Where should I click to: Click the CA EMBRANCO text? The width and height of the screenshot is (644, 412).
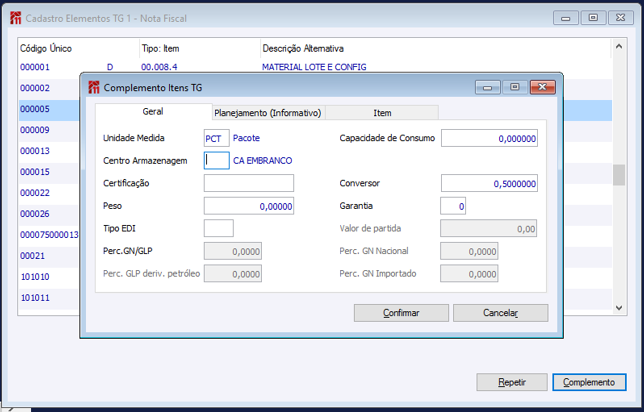pos(262,161)
